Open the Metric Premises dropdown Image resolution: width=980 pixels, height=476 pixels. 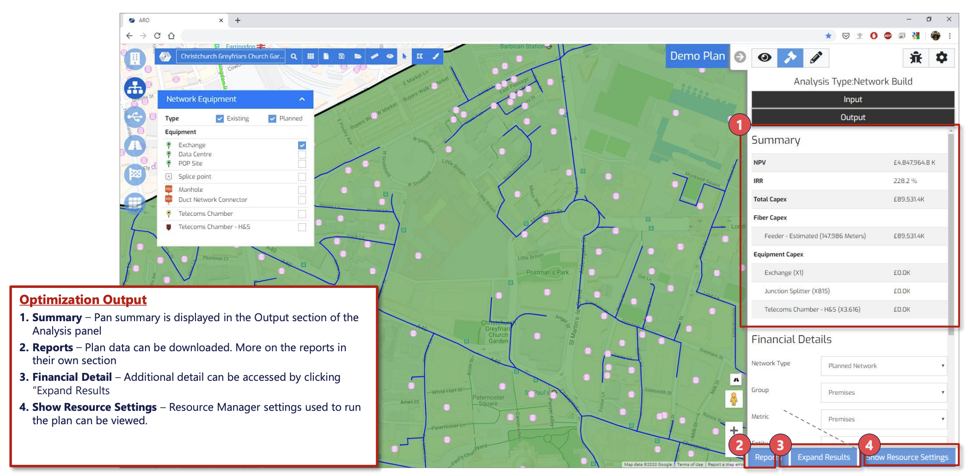tap(884, 419)
